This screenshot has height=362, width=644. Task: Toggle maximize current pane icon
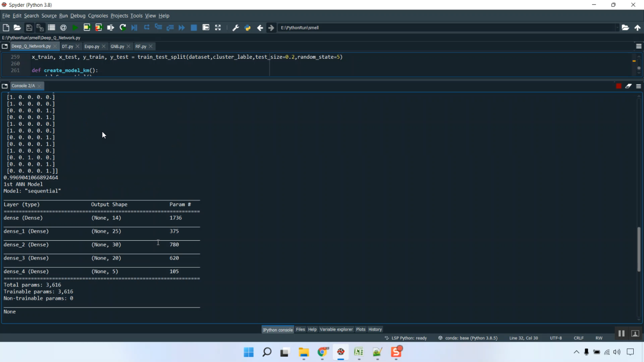[218, 28]
